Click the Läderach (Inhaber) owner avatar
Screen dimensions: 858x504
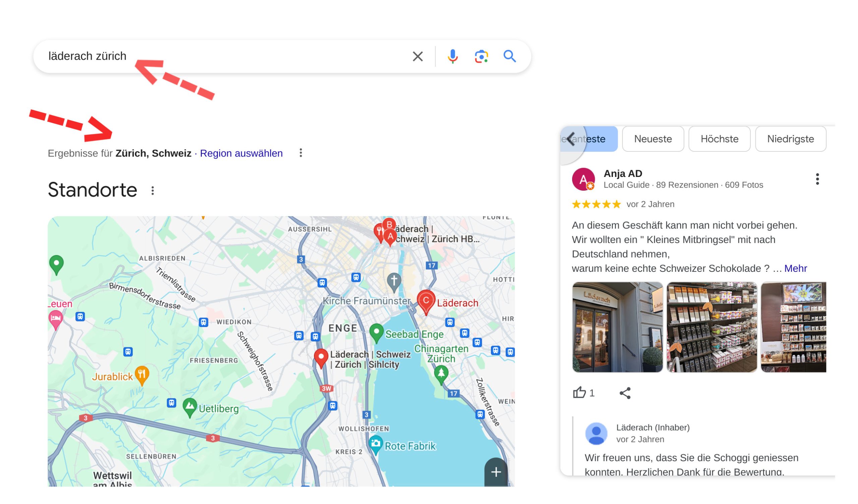point(596,434)
